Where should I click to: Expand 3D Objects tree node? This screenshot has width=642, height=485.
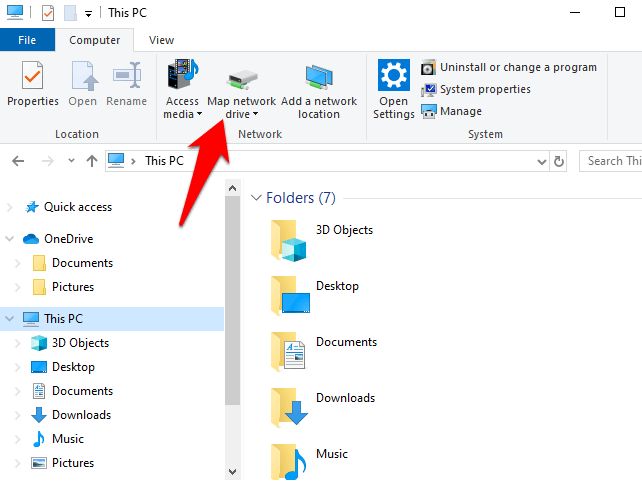18,343
